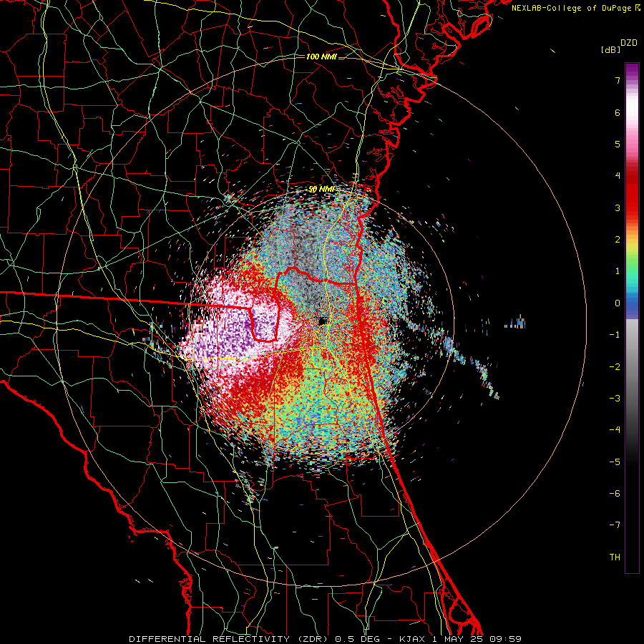Click the "50 NMI" range ring label
The height and width of the screenshot is (644, 644).
321,190
